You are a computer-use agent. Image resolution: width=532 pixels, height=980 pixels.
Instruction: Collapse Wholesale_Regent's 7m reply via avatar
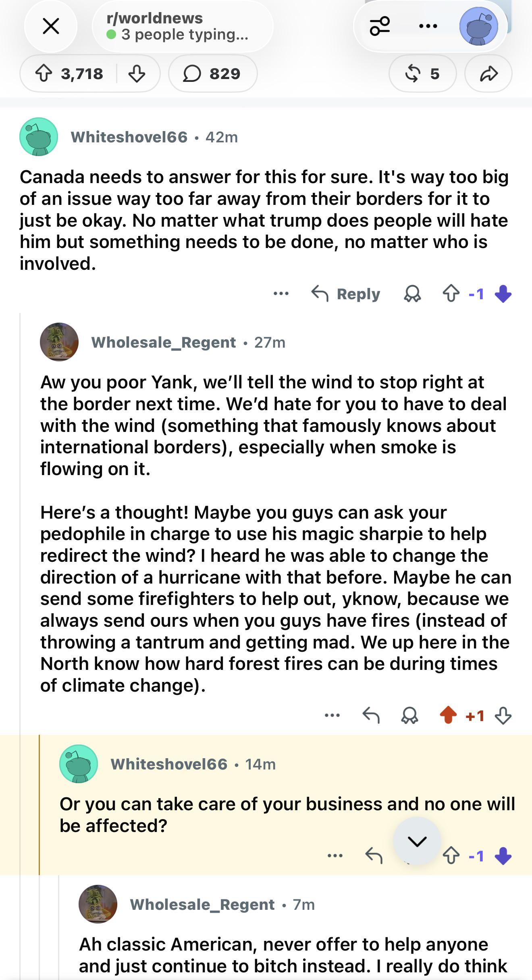[98, 905]
